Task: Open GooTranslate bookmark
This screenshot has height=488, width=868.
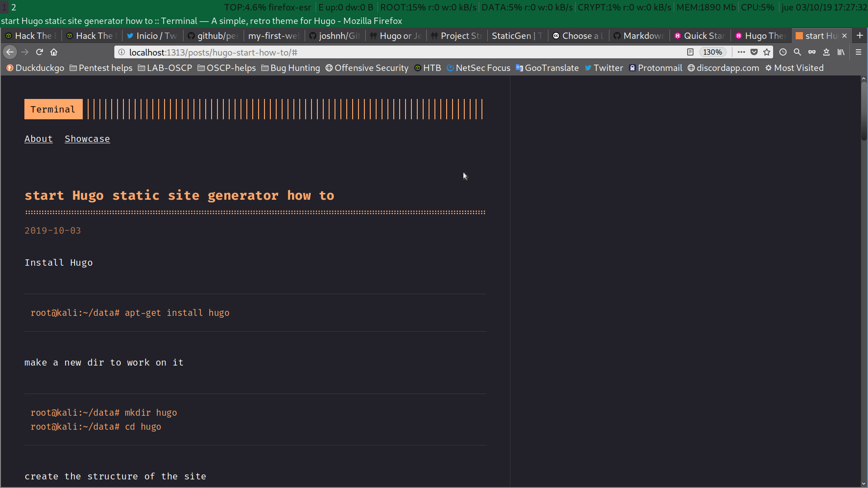Action: (547, 68)
